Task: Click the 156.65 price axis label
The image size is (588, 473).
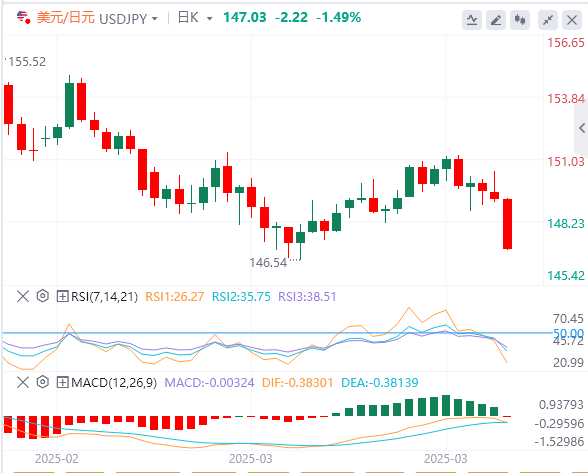Action: tap(566, 43)
